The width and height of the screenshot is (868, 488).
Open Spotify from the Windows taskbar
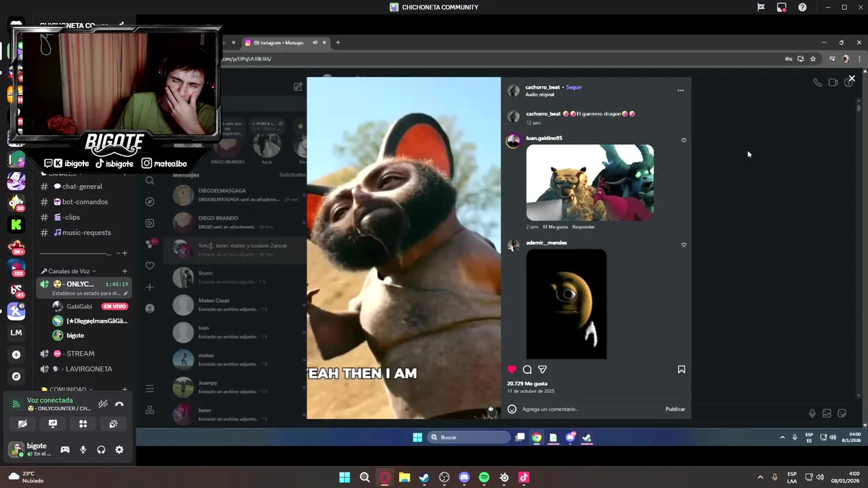point(484,478)
